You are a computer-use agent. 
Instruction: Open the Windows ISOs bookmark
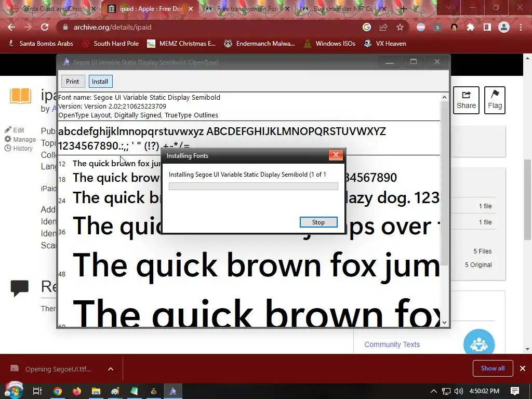(x=329, y=44)
